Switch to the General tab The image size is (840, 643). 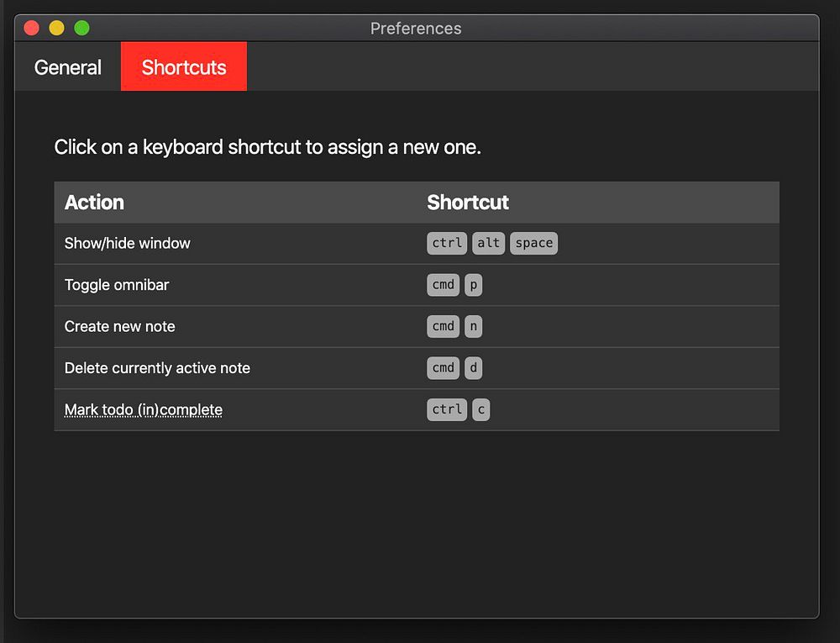tap(68, 67)
